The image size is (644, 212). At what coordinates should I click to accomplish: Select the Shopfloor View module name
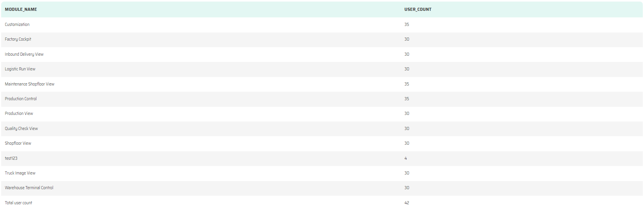coord(18,143)
